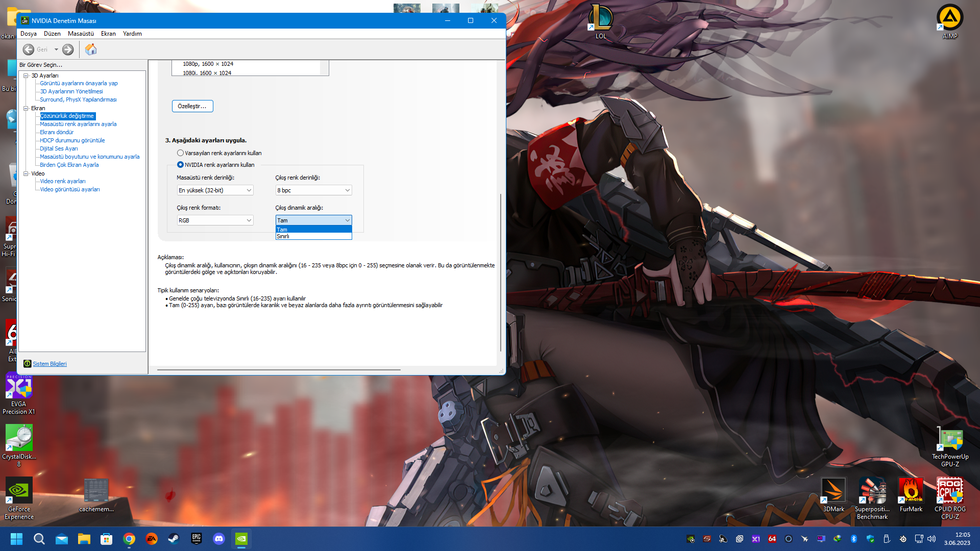Screen dimensions: 980x551
Task: Select 'Masaüstü renk ayarlarını ayarla' tree item
Action: (x=78, y=124)
